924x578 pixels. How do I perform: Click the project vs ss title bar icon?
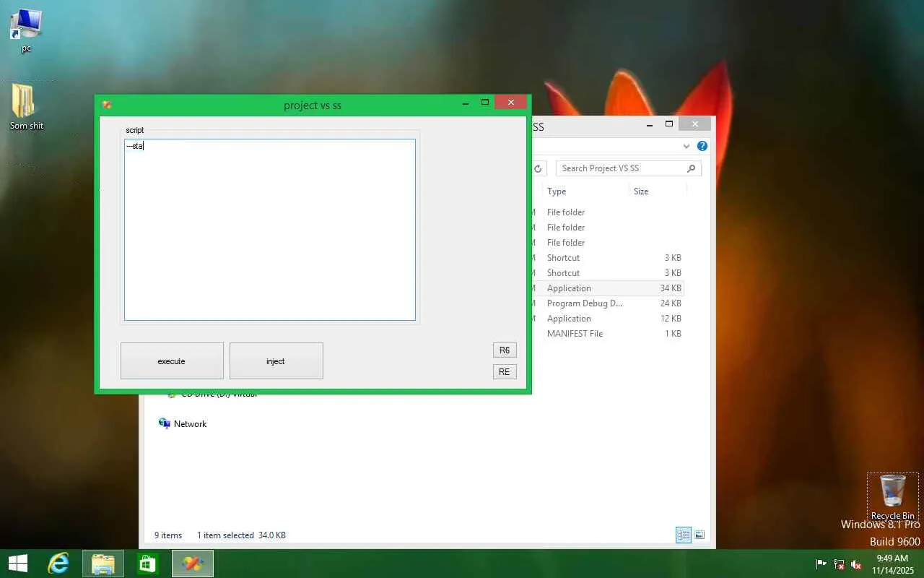[x=107, y=105]
